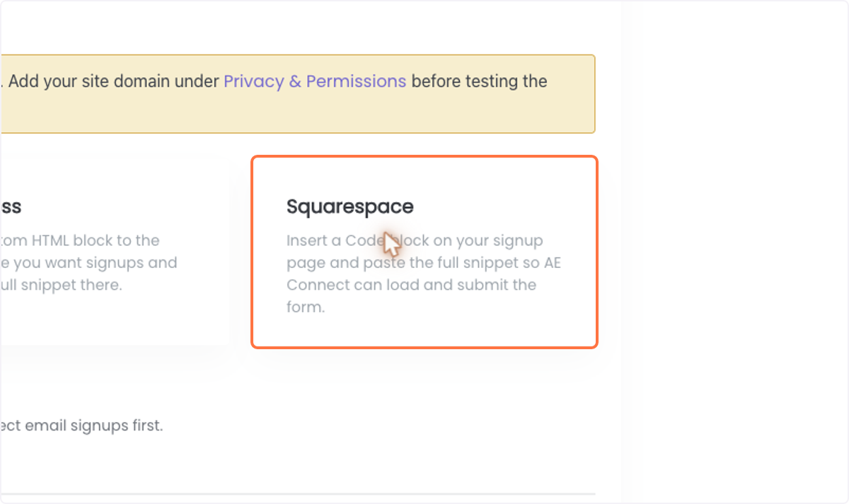Click the yellow domain notice banner
The width and height of the screenshot is (849, 504).
pyautogui.click(x=297, y=93)
